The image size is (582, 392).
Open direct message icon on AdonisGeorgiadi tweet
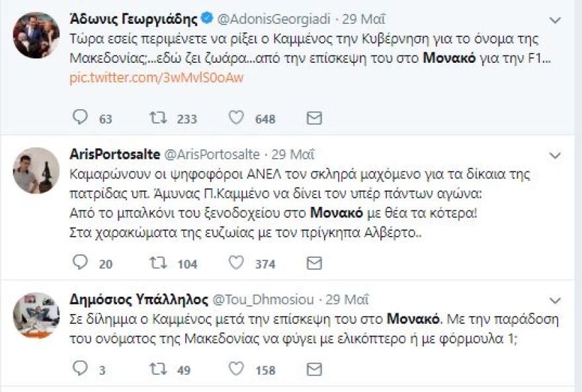(314, 117)
